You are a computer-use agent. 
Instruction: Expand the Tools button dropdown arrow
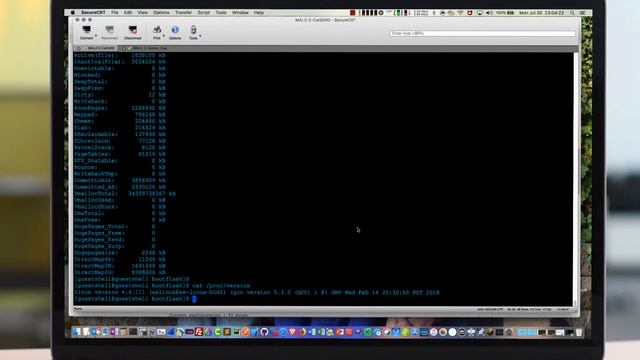point(200,36)
